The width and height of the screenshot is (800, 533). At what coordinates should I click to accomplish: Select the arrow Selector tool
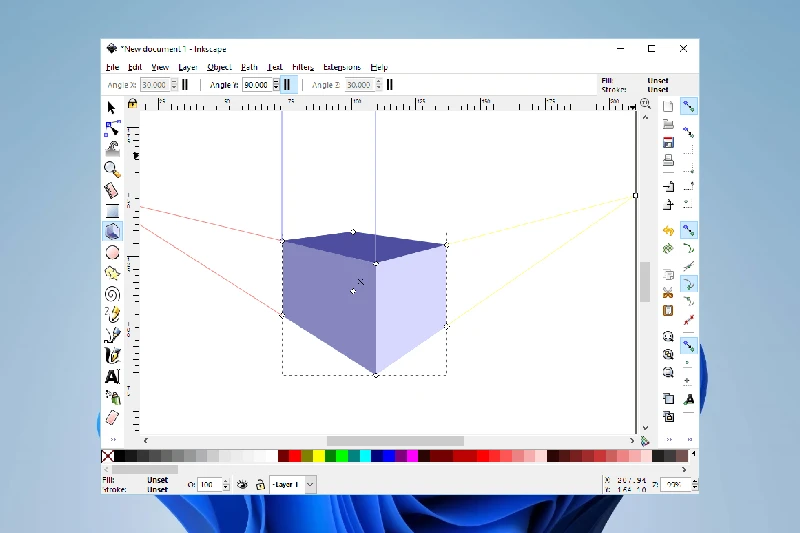tap(111, 107)
